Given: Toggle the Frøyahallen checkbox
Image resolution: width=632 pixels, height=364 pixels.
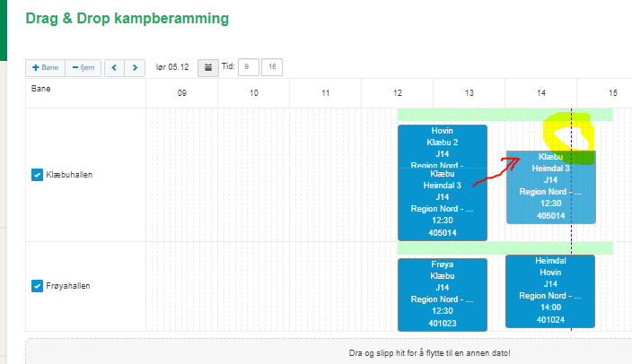Looking at the screenshot, I should click(x=37, y=286).
